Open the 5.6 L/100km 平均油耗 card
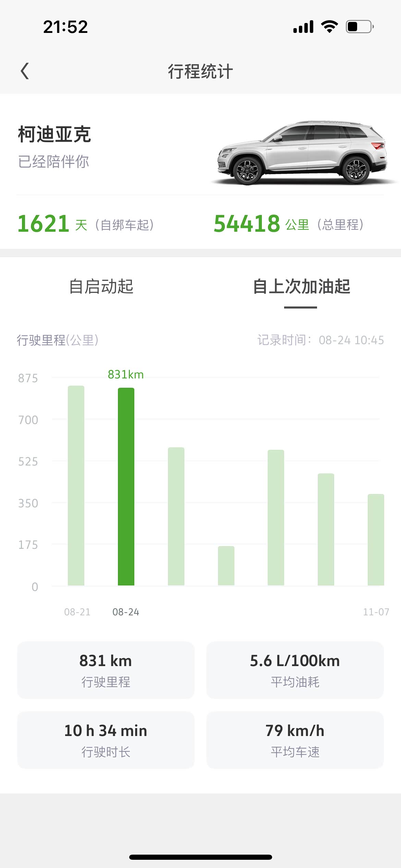401x868 pixels. pos(295,670)
